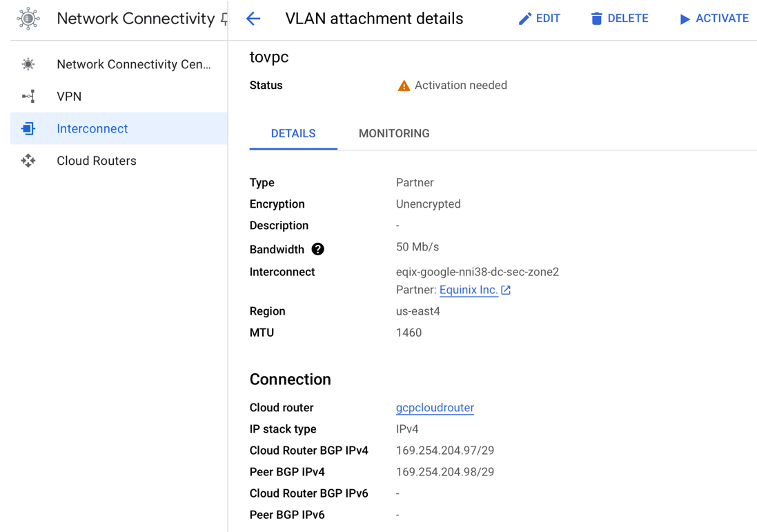This screenshot has width=757, height=532.
Task: Open the Equinix Inc. partner link
Action: [469, 290]
